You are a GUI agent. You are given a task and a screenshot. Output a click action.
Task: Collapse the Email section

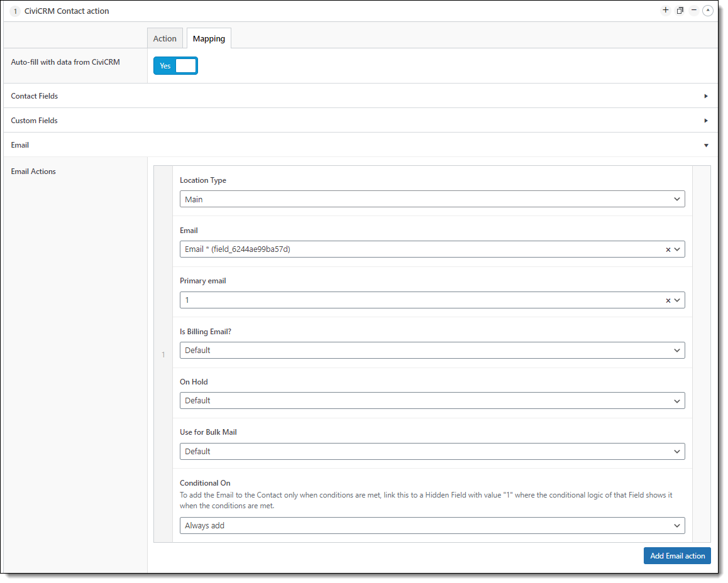coord(360,145)
